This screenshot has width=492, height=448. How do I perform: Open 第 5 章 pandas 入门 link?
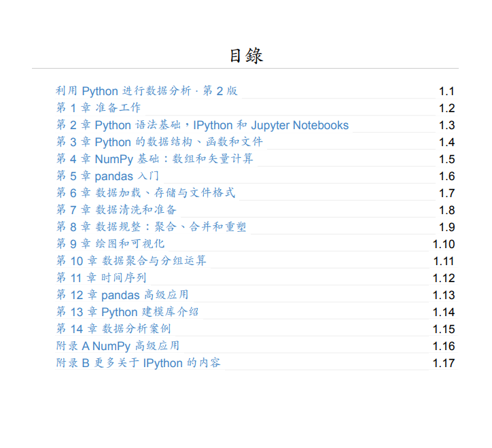(x=107, y=176)
